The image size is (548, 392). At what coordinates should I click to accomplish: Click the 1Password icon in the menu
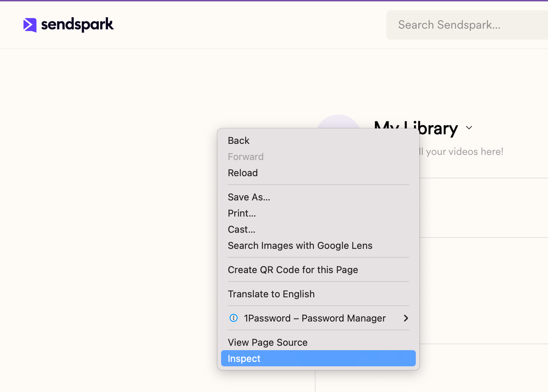[234, 318]
